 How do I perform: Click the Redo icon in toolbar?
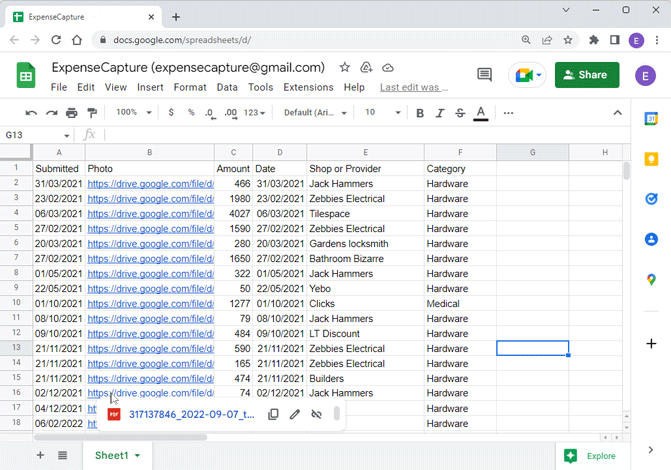pos(52,113)
